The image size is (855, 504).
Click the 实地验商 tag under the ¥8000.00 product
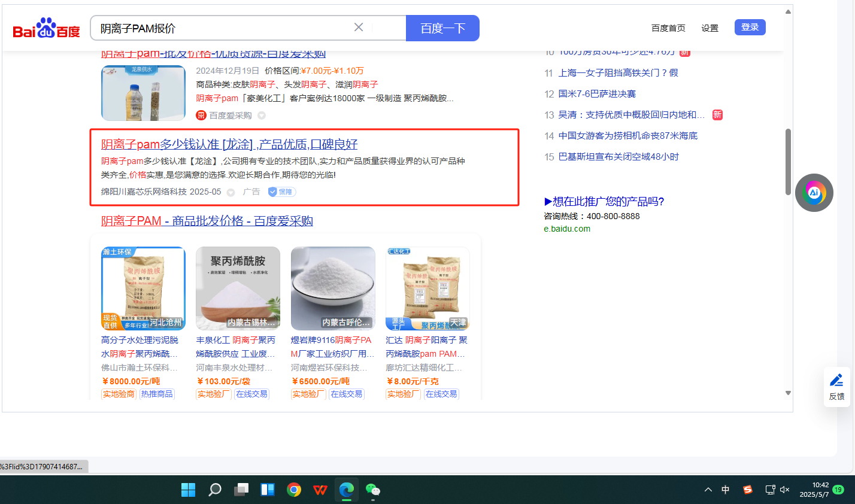[x=119, y=394]
